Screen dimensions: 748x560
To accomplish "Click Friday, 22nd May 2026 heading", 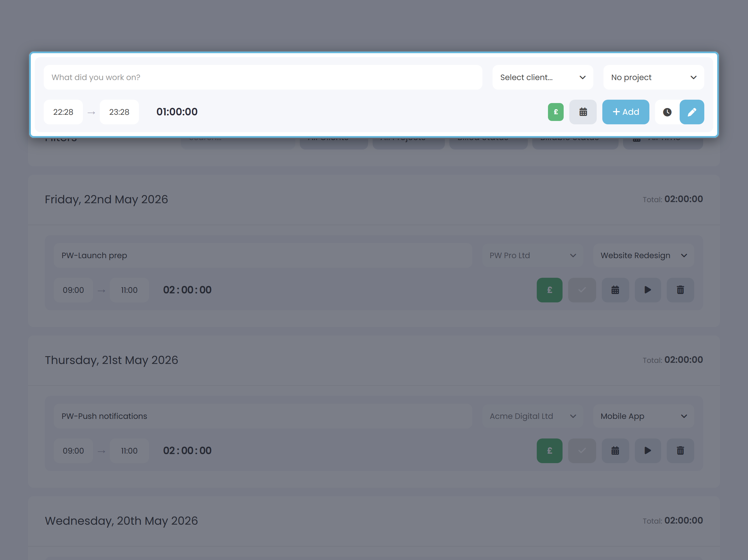I will [106, 199].
